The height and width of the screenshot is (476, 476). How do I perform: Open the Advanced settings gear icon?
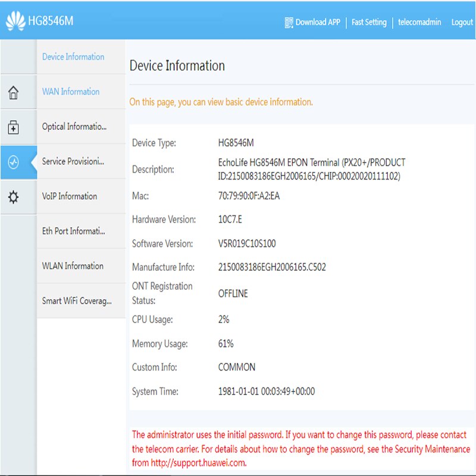pos(13,197)
